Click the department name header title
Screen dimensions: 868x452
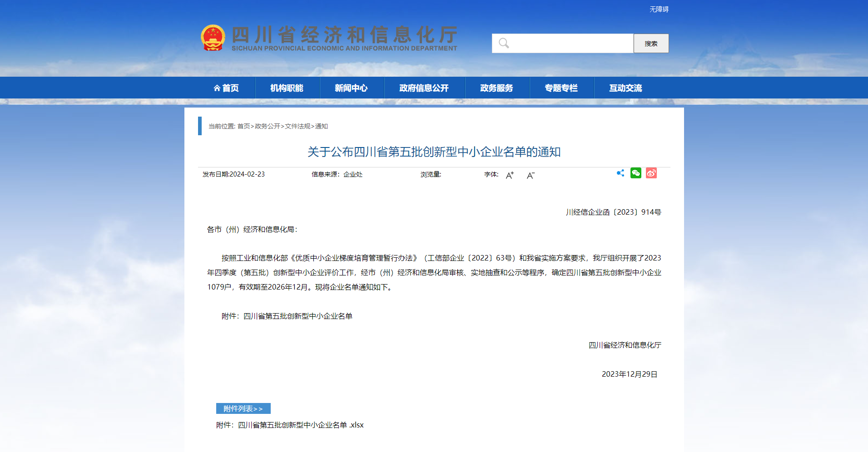point(345,38)
